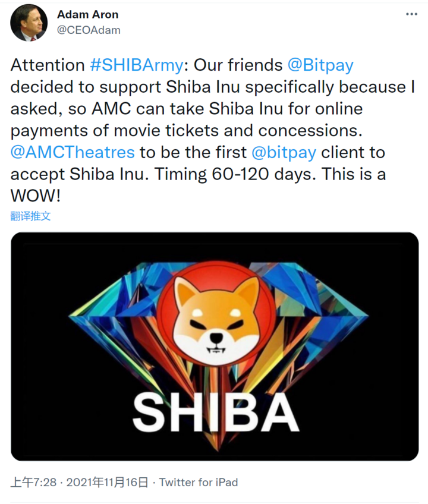Open the @AMCTheatres mention
This screenshot has width=428, height=504.
pyautogui.click(x=73, y=152)
